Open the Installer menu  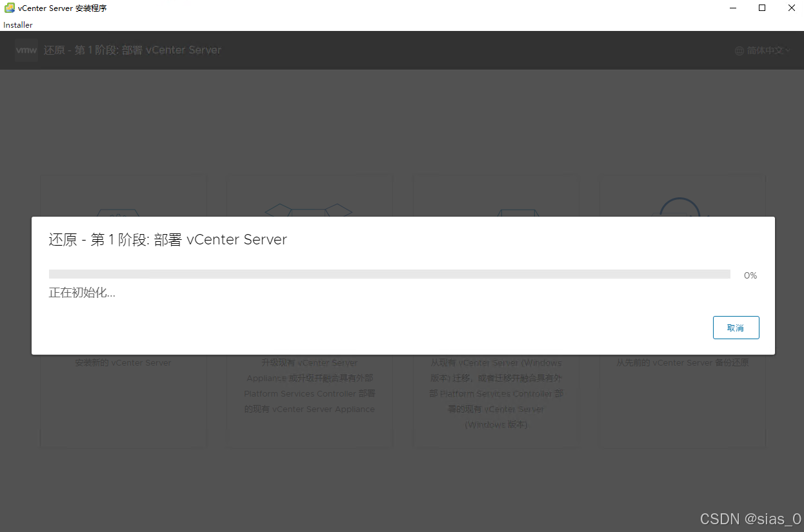click(18, 25)
